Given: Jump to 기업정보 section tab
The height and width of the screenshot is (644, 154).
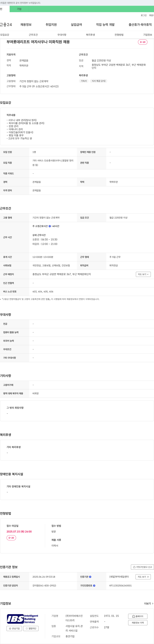Looking at the screenshot, I should pos(147,35).
